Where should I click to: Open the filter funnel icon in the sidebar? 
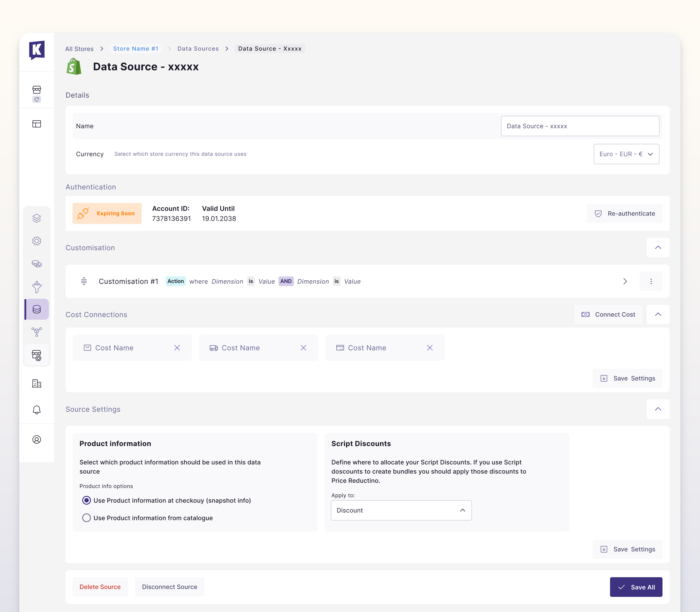point(37,287)
